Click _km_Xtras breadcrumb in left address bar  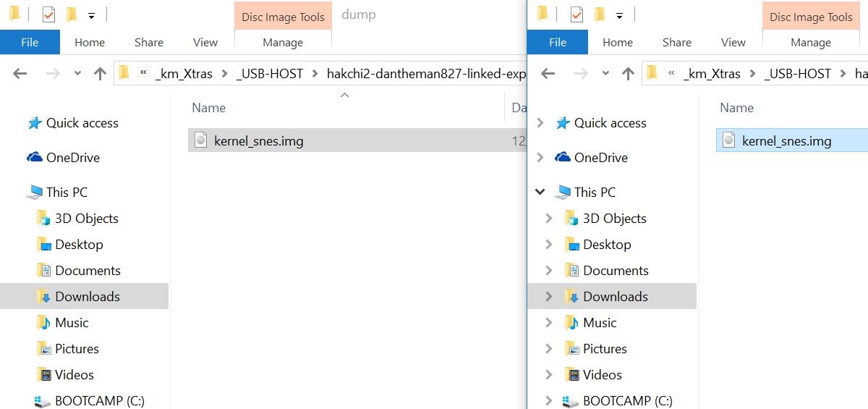pyautogui.click(x=184, y=73)
